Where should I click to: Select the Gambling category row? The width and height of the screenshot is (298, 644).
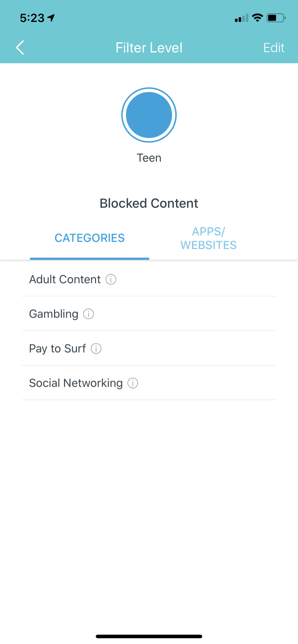(x=54, y=314)
